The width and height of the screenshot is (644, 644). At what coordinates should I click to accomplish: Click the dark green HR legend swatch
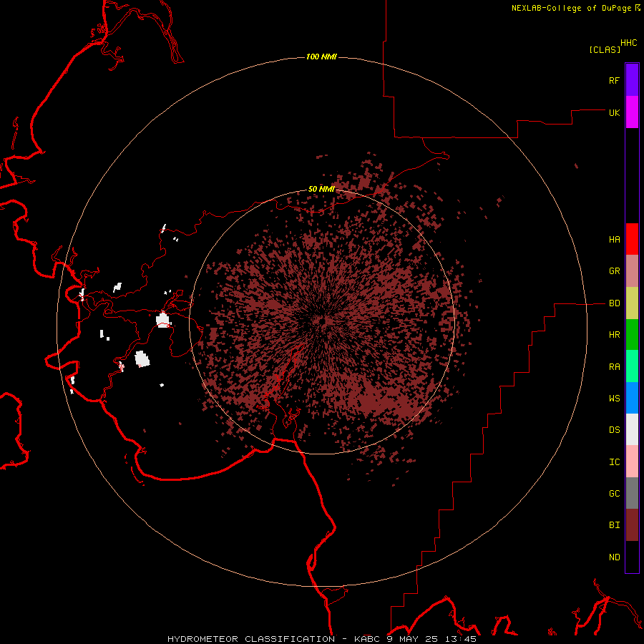click(x=632, y=335)
